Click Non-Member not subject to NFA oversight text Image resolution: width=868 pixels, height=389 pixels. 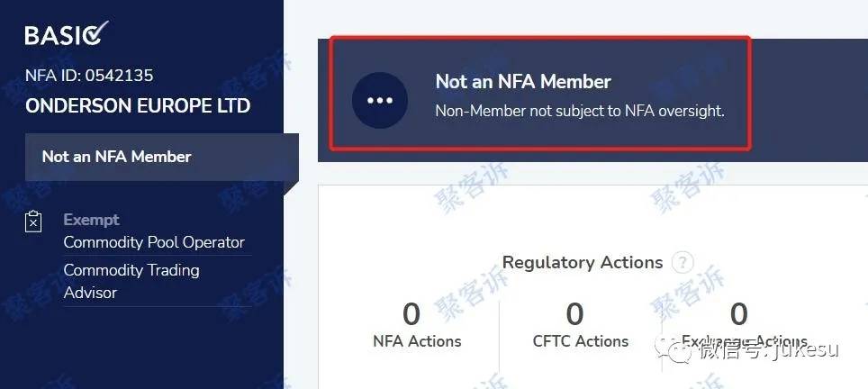tap(580, 112)
